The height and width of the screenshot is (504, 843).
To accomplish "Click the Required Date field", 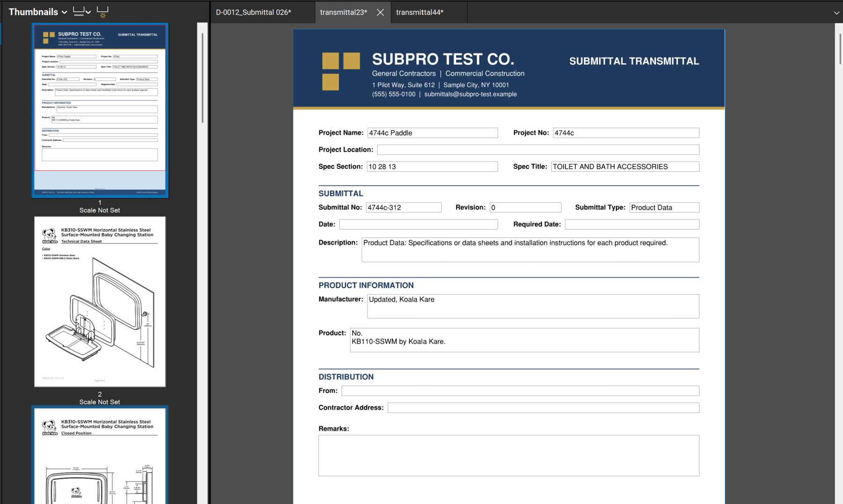I will coord(632,224).
